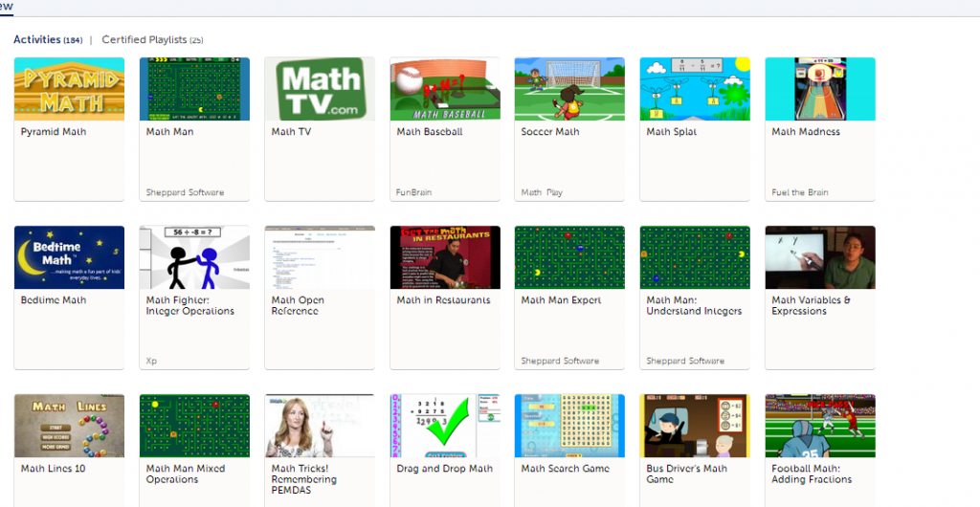Click the Math Search Game thumbnail
Image resolution: width=980 pixels, height=507 pixels.
pyautogui.click(x=569, y=426)
